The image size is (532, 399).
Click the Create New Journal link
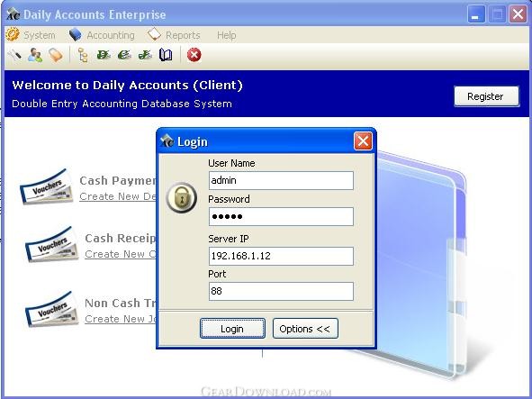[x=121, y=319]
